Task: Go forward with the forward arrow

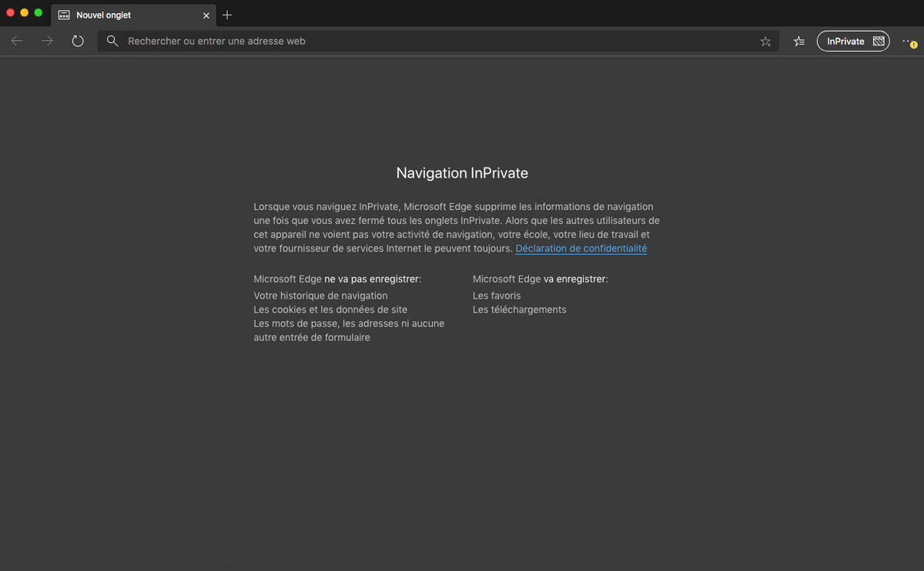Action: (48, 41)
